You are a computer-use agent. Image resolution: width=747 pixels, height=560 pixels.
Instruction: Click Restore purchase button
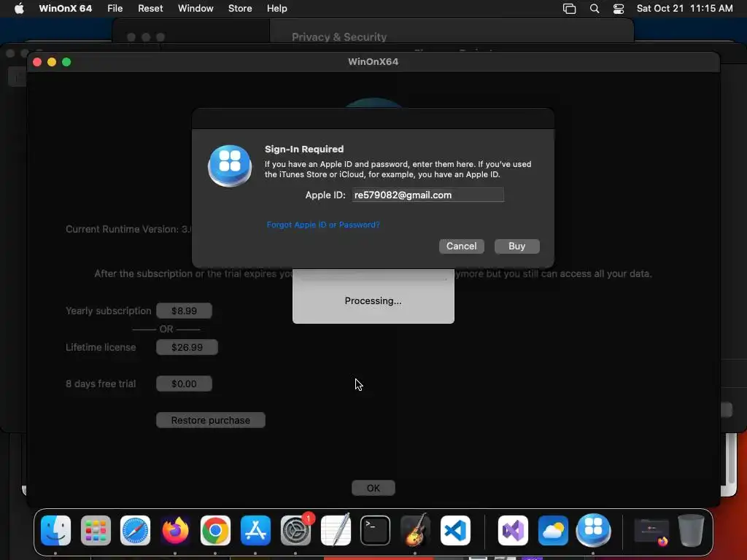(211, 420)
